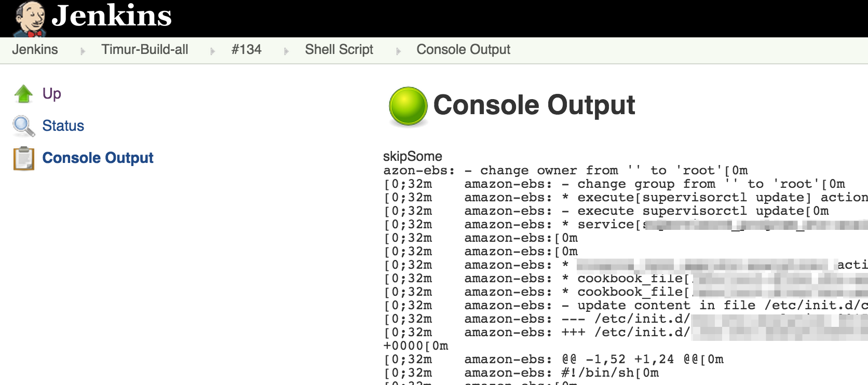The width and height of the screenshot is (868, 385).
Task: Go to Jenkins breadcrumb root
Action: (x=35, y=50)
